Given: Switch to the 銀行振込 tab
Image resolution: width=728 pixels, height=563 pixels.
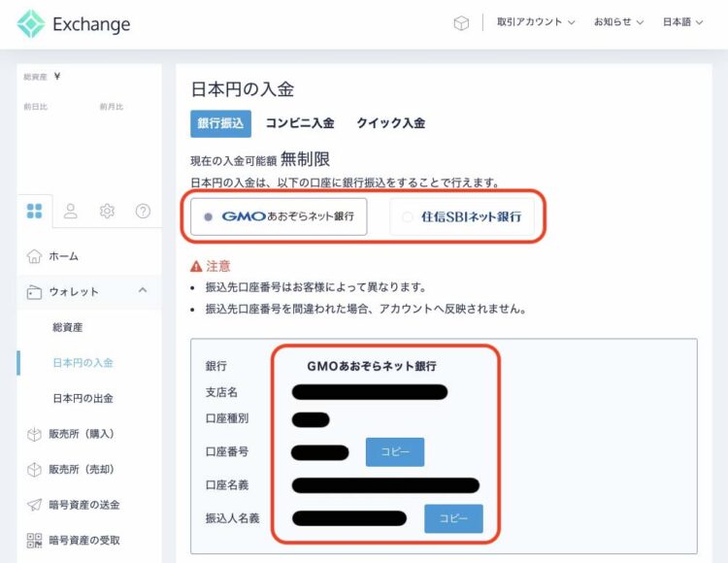Looking at the screenshot, I should [x=220, y=123].
